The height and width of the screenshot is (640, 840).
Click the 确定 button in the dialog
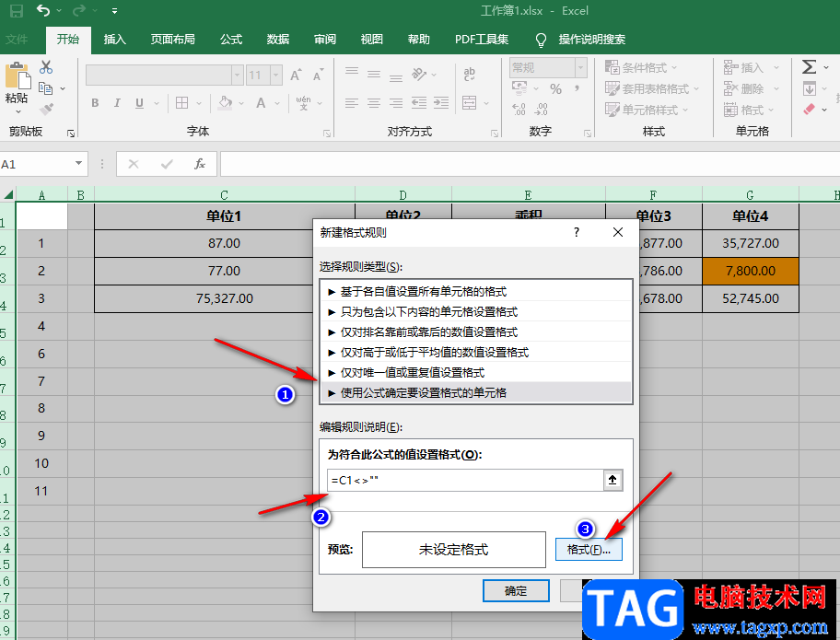point(516,591)
